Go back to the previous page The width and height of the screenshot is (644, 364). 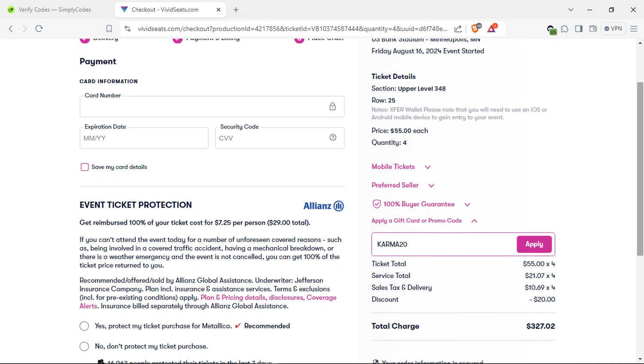pyautogui.click(x=11, y=28)
